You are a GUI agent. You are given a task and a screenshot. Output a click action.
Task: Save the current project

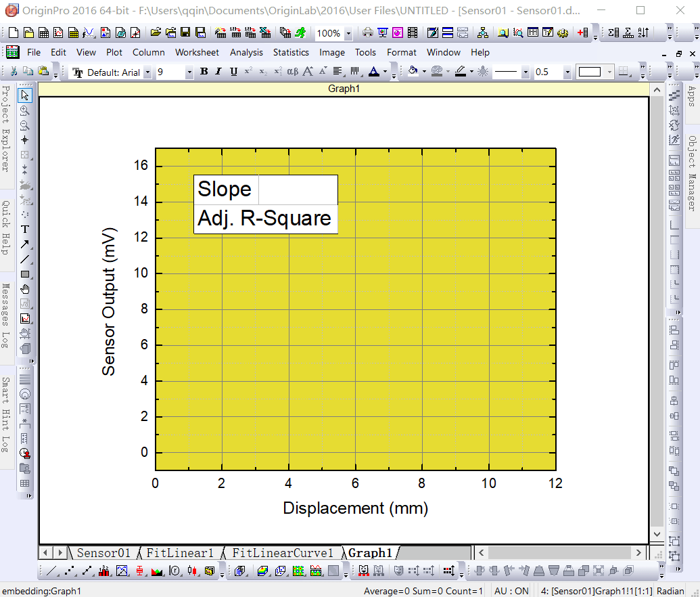click(x=185, y=32)
